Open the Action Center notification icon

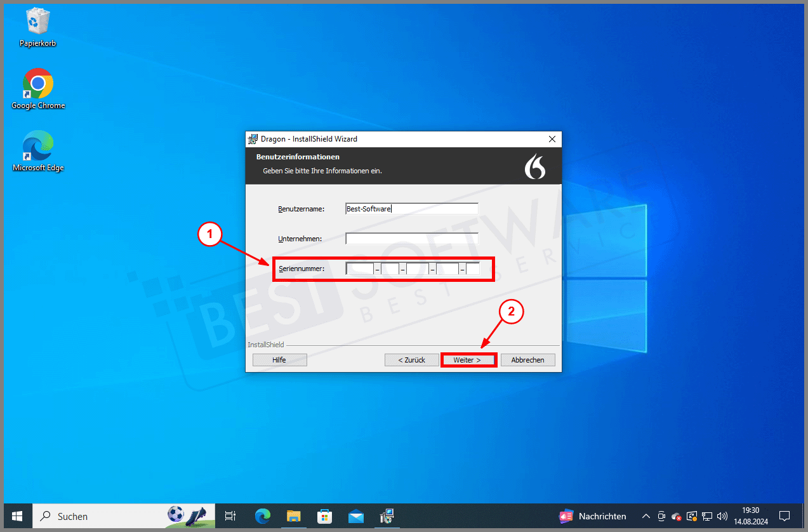[x=785, y=516]
